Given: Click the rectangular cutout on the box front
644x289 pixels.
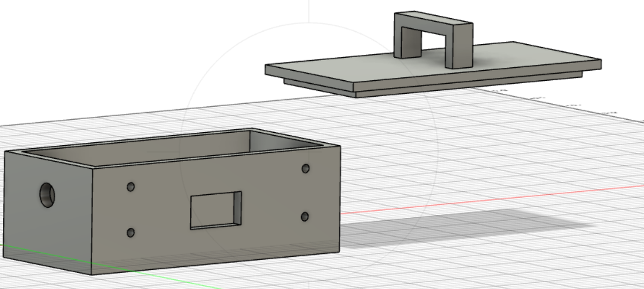Looking at the screenshot, I should point(216,210).
